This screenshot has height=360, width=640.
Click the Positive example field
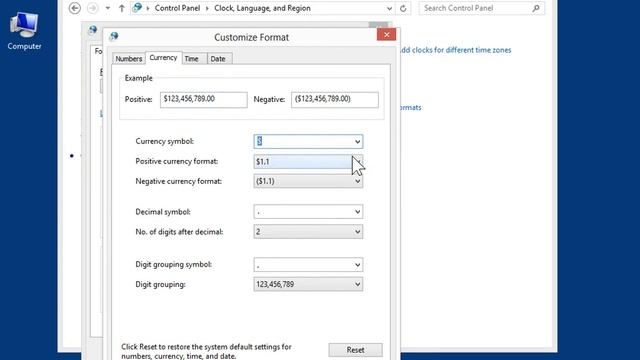[x=204, y=100]
